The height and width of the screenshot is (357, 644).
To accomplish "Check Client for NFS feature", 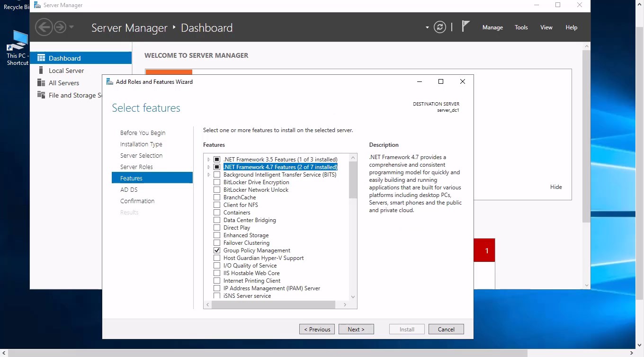I will [217, 205].
